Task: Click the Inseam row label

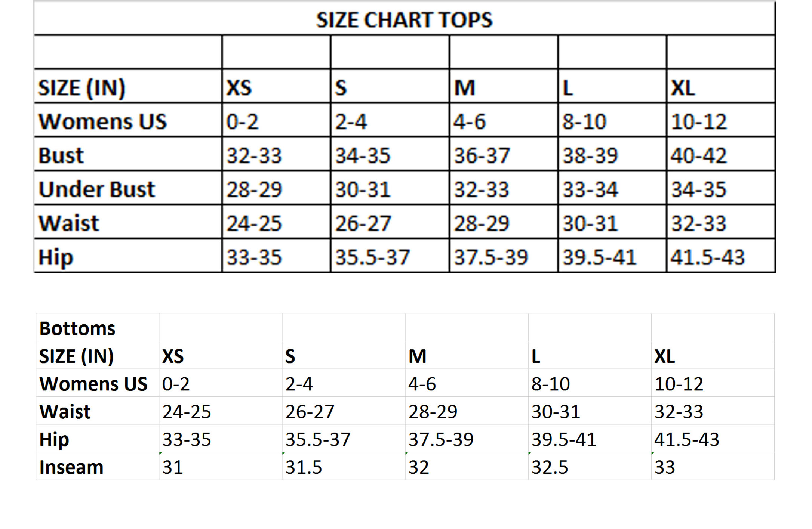Action: (71, 467)
